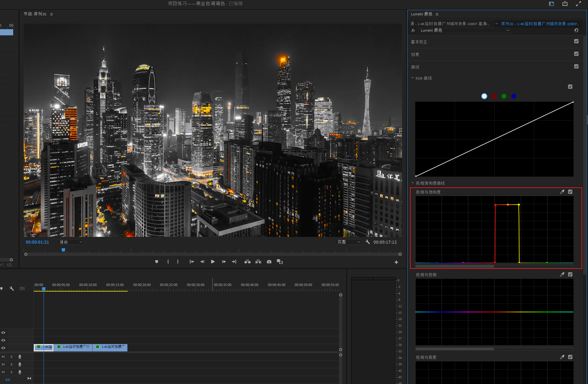This screenshot has width=588, height=384.
Task: Collapse the RGB 曲线 section
Action: (x=412, y=78)
